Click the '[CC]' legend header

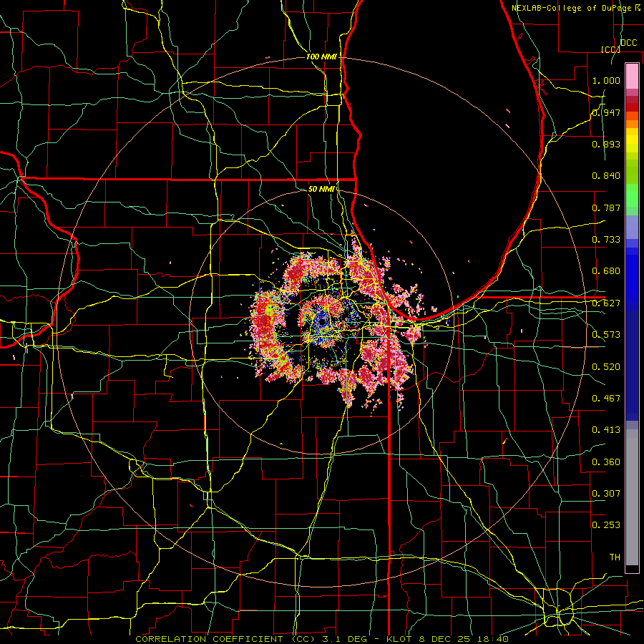click(610, 49)
